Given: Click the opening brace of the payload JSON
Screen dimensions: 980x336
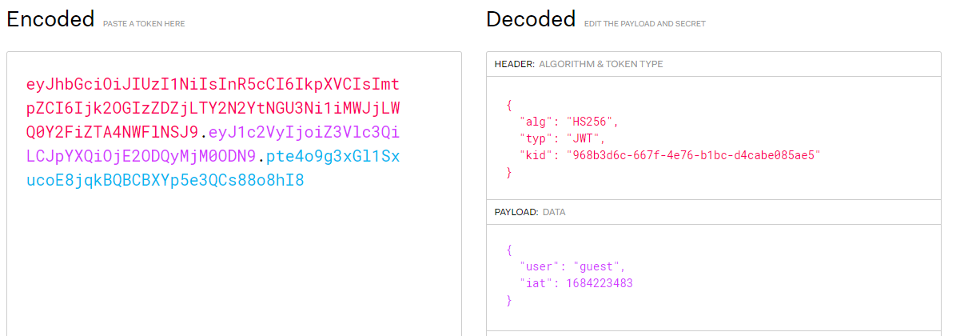Looking at the screenshot, I should [509, 250].
